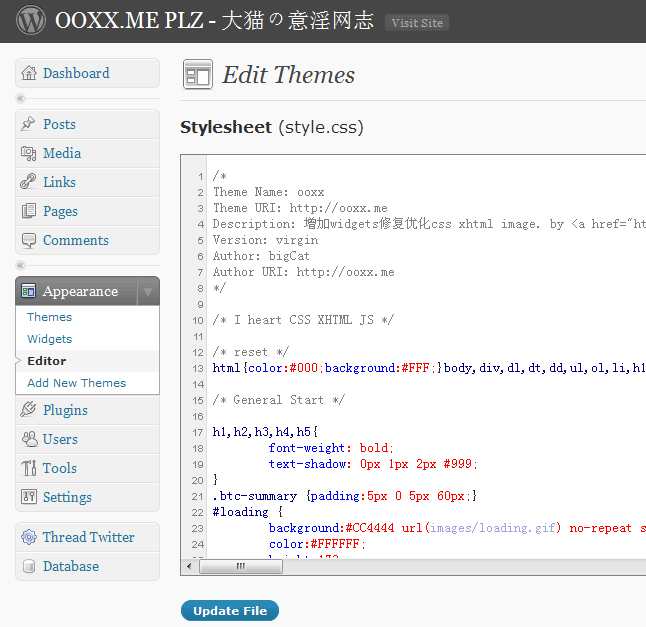Click the Update File button
This screenshot has width=646, height=627.
(230, 611)
